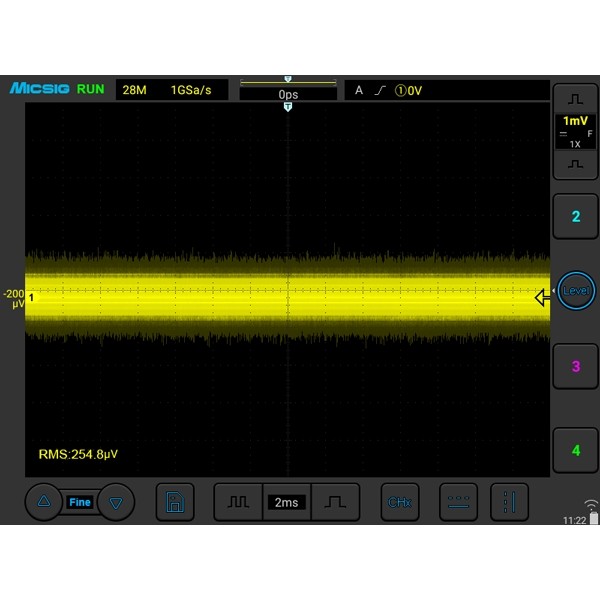Viewport: 600px width, 600px height.
Task: Select the channel 1 ground marker
Action: point(32,297)
